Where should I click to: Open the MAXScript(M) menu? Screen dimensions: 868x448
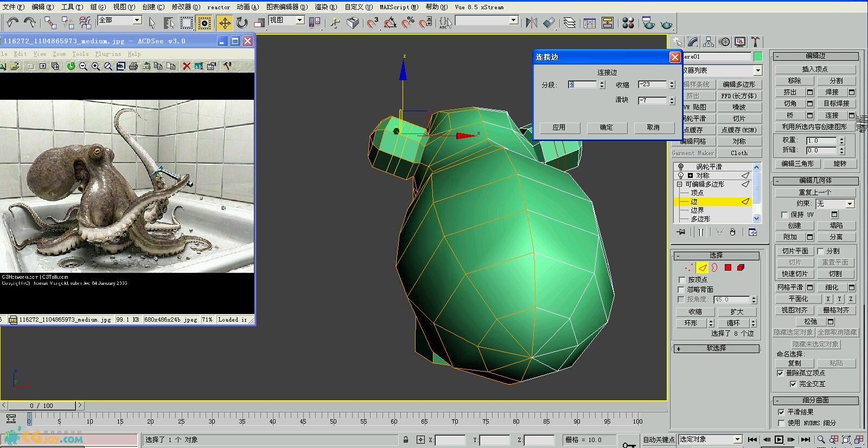tap(399, 7)
